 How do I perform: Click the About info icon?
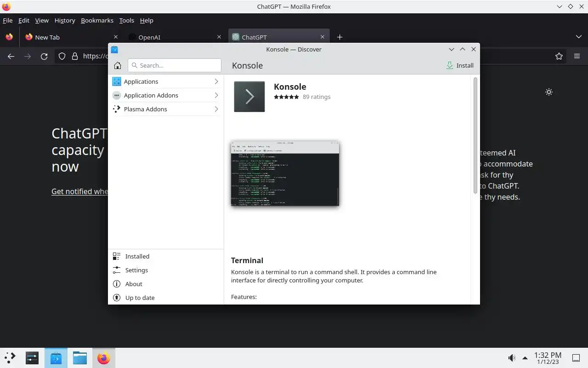117,284
